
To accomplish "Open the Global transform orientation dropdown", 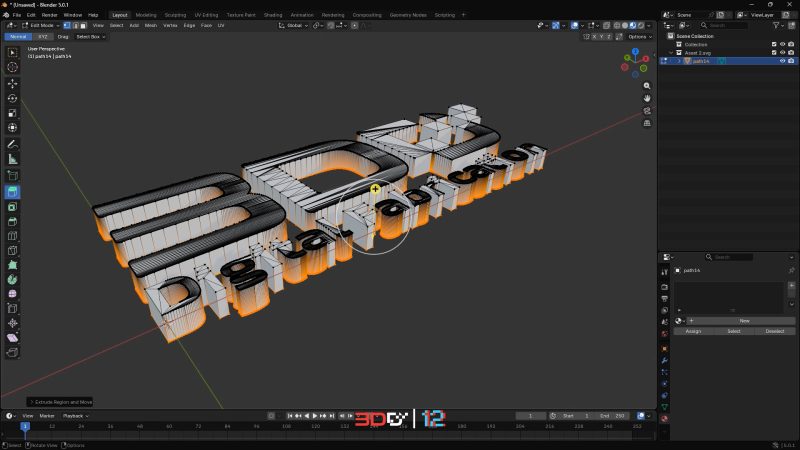I will (295, 25).
